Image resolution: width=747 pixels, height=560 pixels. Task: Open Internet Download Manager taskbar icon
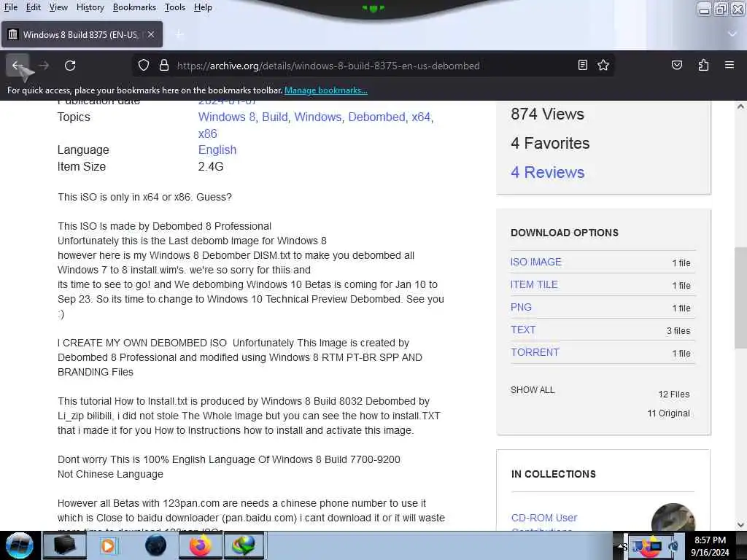click(244, 545)
